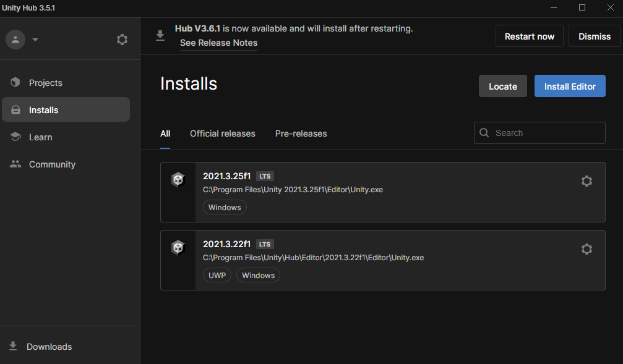
Task: Open the account avatar menu
Action: [x=15, y=40]
